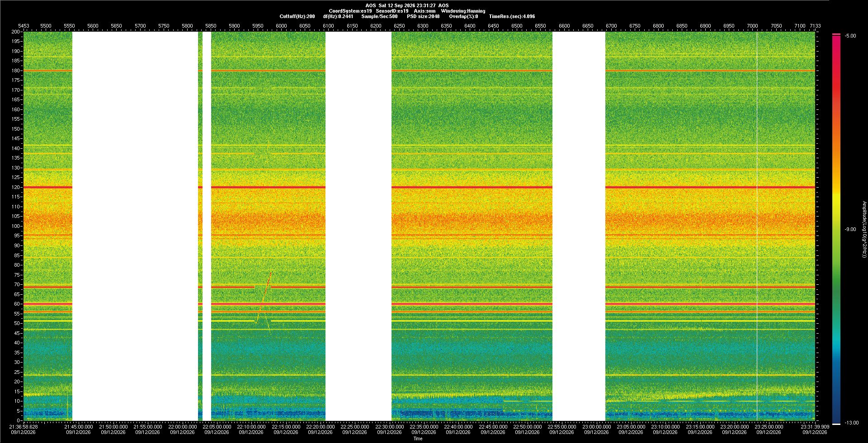
Task: Click the 100 Hz frequency axis label
Action: coord(16,226)
